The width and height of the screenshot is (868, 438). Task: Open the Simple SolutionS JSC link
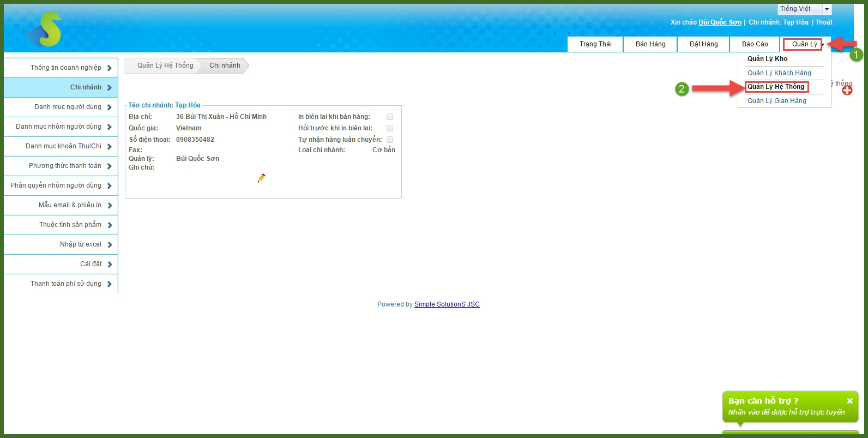(x=447, y=304)
